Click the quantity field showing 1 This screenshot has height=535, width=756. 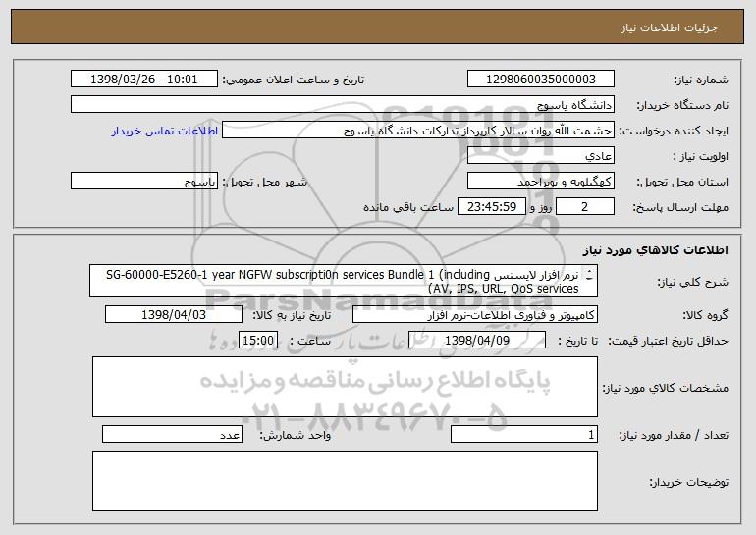pos(524,434)
